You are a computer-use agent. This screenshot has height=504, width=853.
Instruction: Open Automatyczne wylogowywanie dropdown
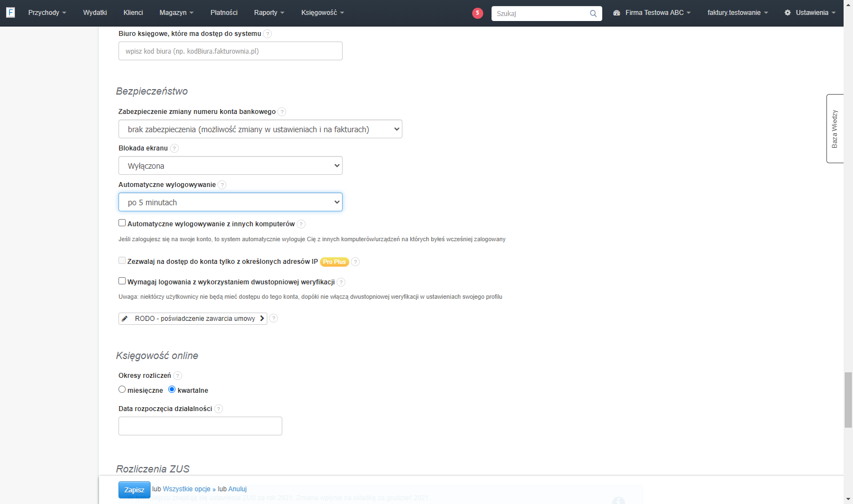coord(230,202)
